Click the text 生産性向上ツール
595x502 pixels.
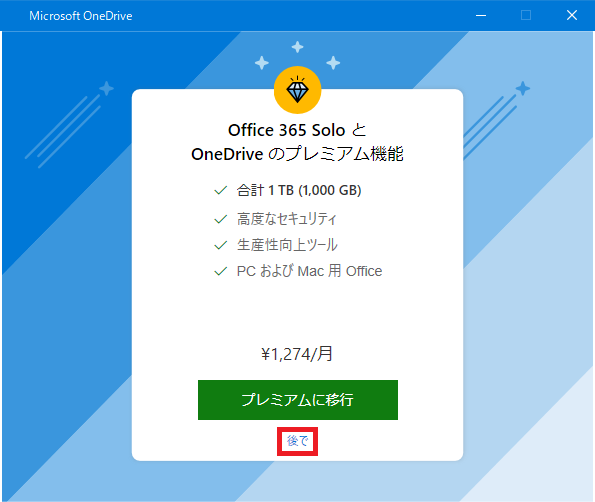pyautogui.click(x=287, y=245)
